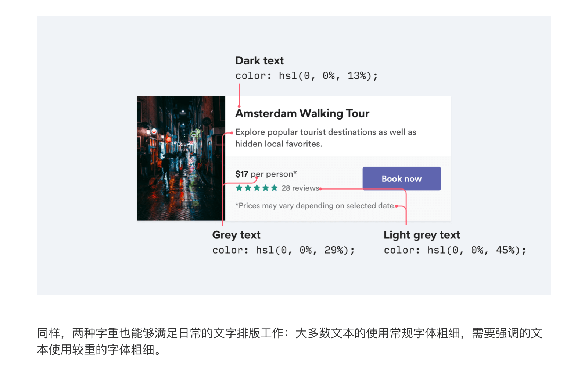
Task: Click the first green rating star
Action: click(239, 188)
